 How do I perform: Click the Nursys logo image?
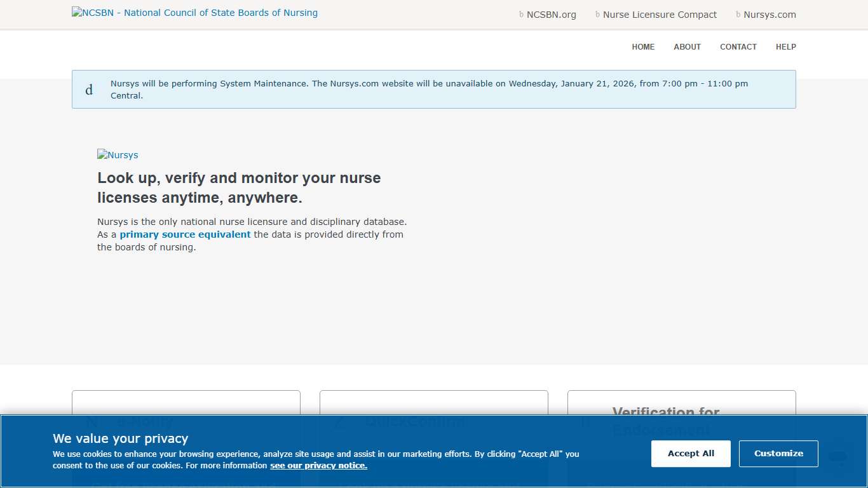pos(118,155)
